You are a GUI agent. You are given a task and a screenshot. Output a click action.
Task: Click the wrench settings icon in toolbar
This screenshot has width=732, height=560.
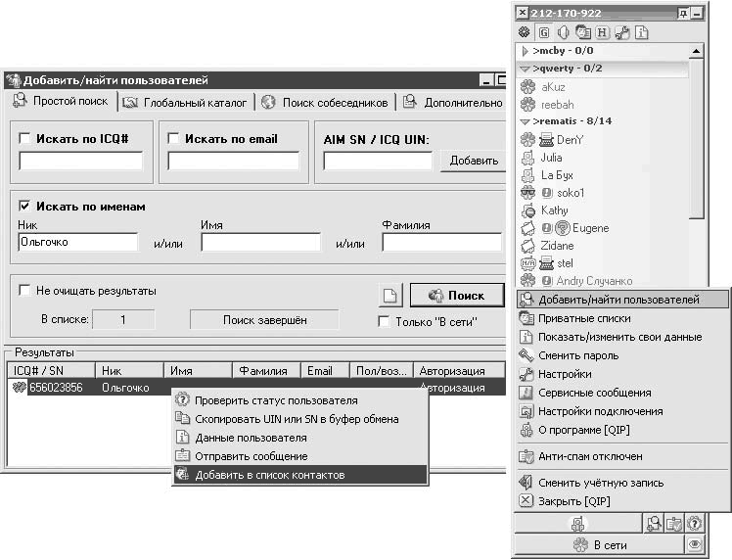click(x=621, y=32)
